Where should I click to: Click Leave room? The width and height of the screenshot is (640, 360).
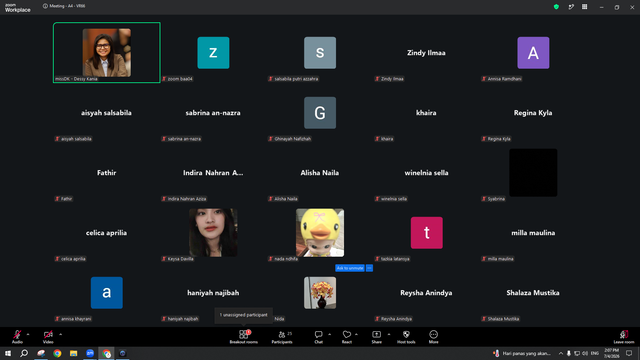coord(624,337)
